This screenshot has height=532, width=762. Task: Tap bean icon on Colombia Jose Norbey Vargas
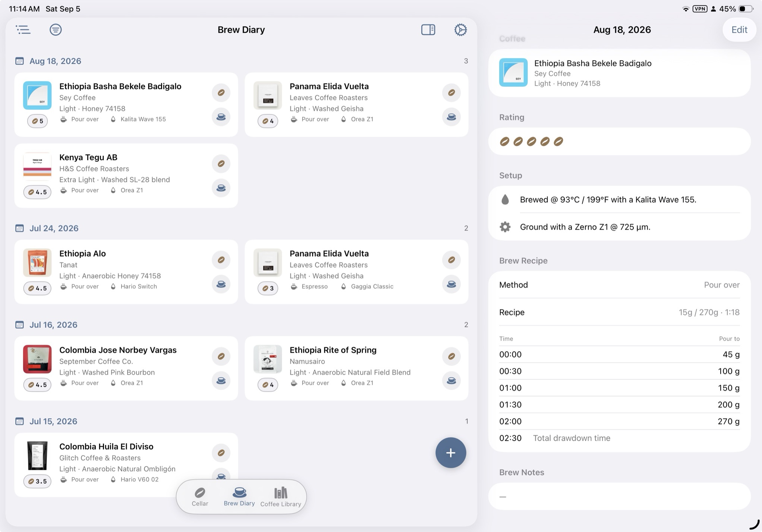coord(221,356)
